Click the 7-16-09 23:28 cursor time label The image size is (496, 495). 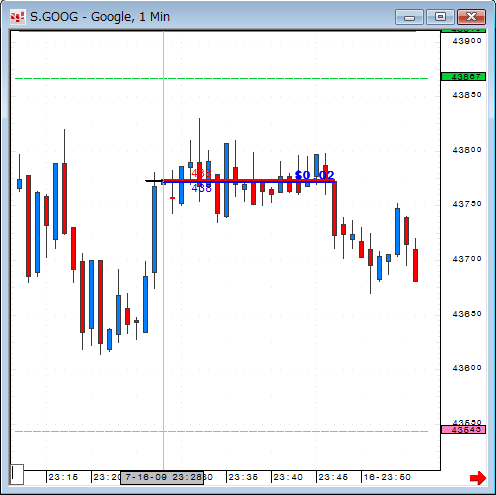click(x=162, y=477)
